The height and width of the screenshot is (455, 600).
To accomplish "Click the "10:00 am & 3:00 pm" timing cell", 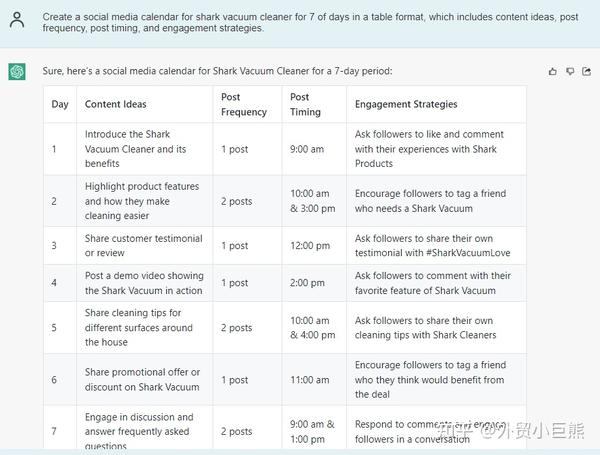I will click(x=312, y=201).
